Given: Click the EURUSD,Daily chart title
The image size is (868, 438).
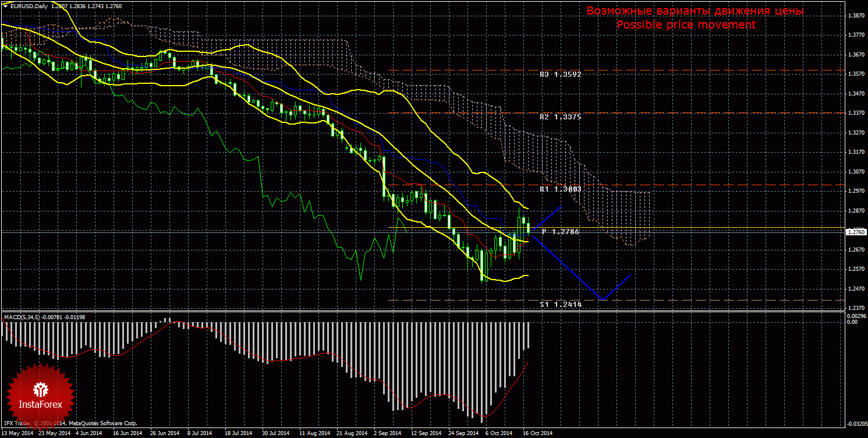Looking at the screenshot, I should tap(29, 6).
